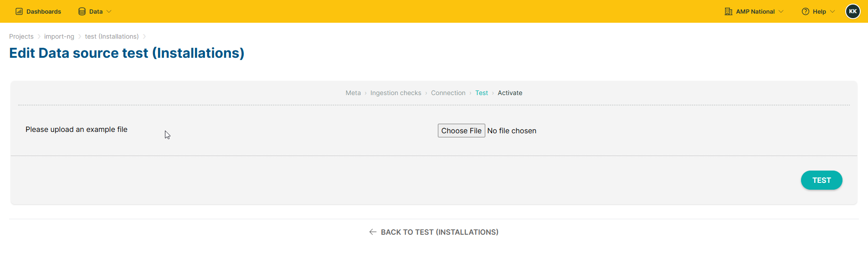Open the KK user avatar menu
The image size is (868, 262).
click(853, 11)
